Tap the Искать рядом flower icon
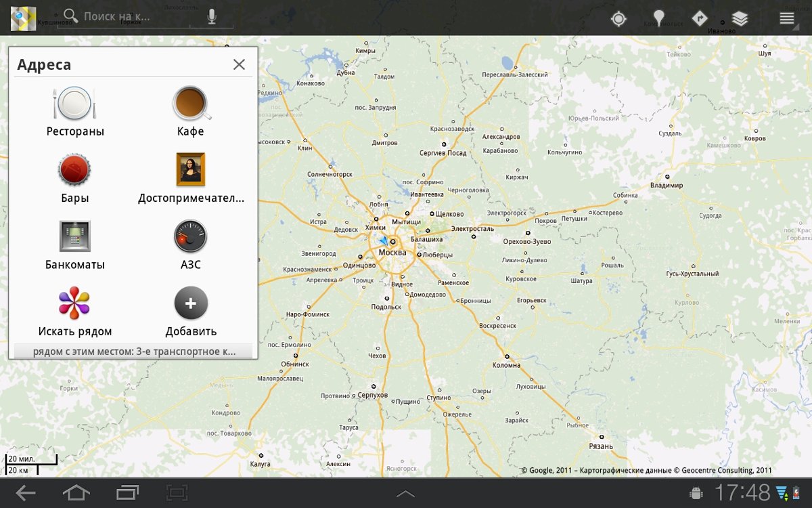This screenshot has height=508, width=812. 74,303
